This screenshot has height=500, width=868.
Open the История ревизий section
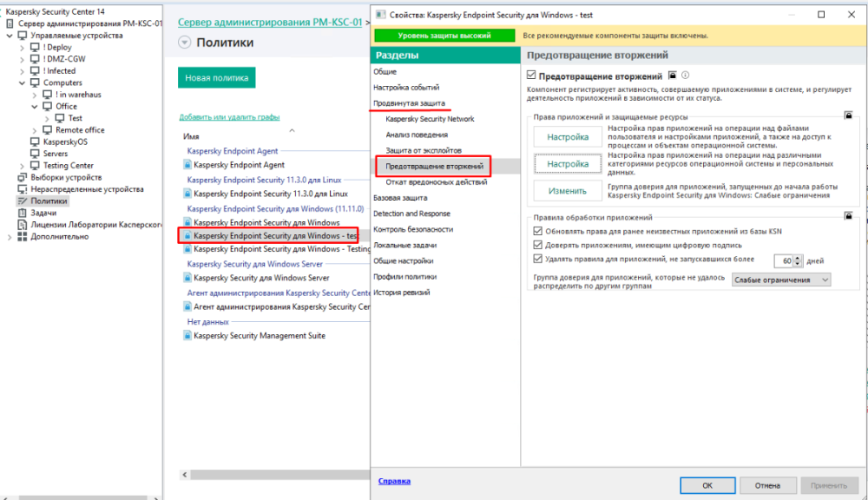tap(401, 293)
